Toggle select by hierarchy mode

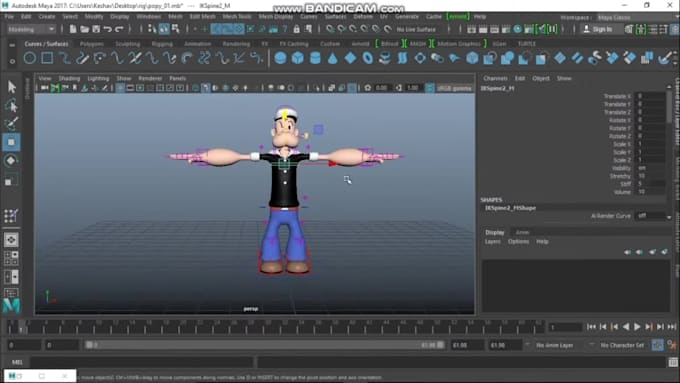(x=152, y=29)
